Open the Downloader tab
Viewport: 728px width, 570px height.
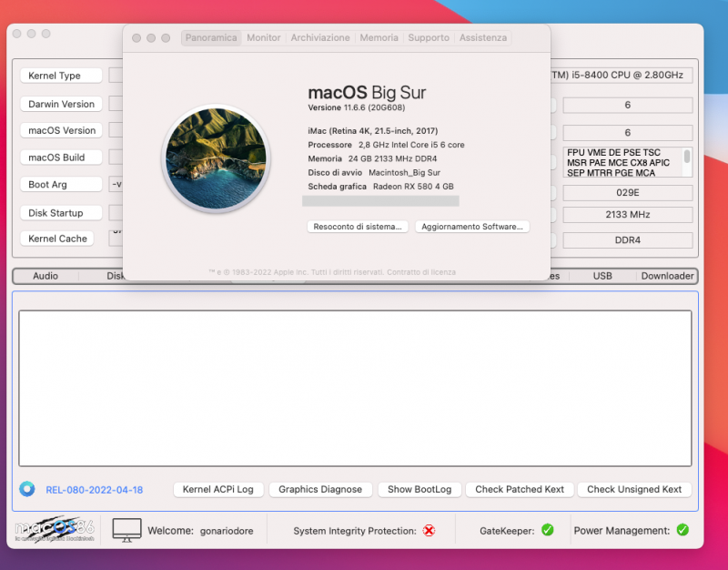pyautogui.click(x=667, y=276)
